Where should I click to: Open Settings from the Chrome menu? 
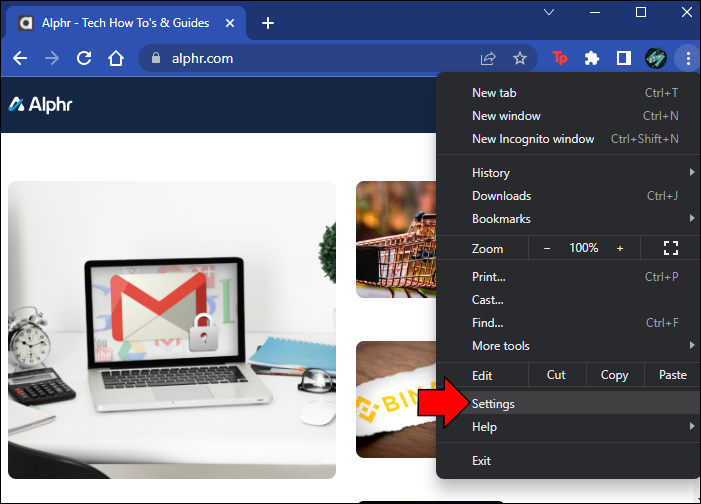[568, 404]
